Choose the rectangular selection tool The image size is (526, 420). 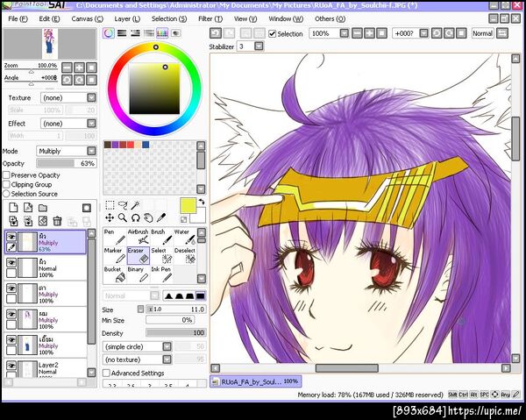click(x=110, y=205)
